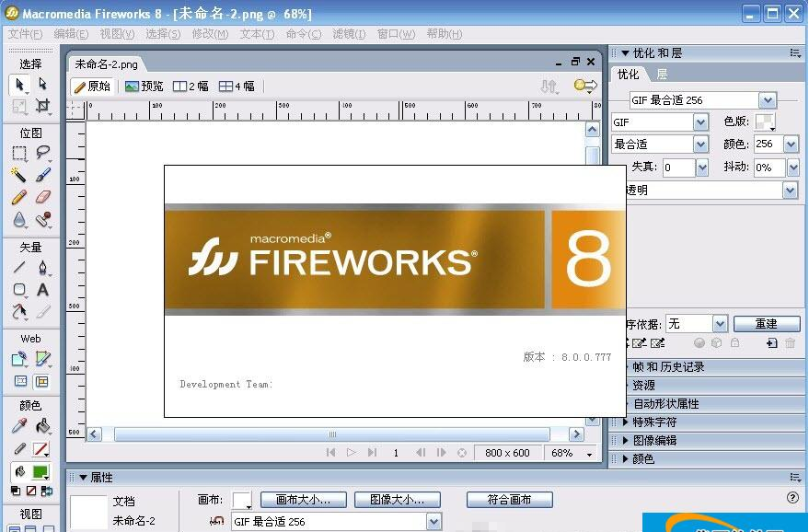Switch to the 层 layers tab
This screenshot has height=532, width=809.
point(662,75)
